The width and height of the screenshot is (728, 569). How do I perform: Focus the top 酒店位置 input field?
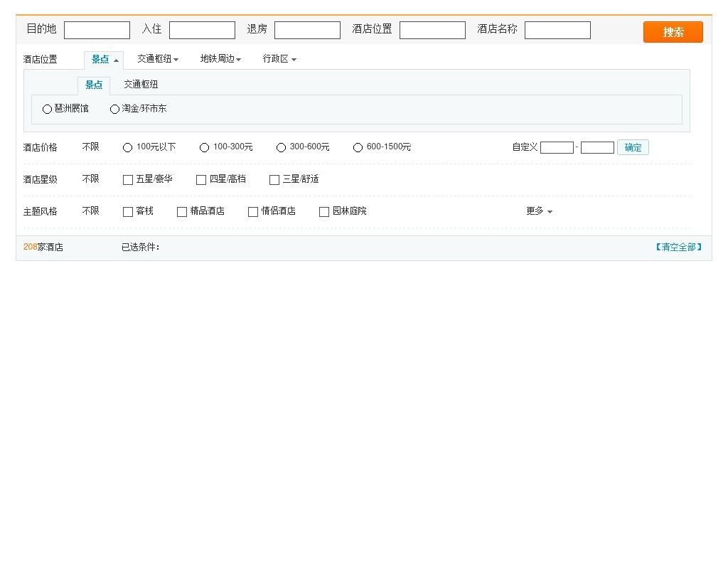[432, 30]
